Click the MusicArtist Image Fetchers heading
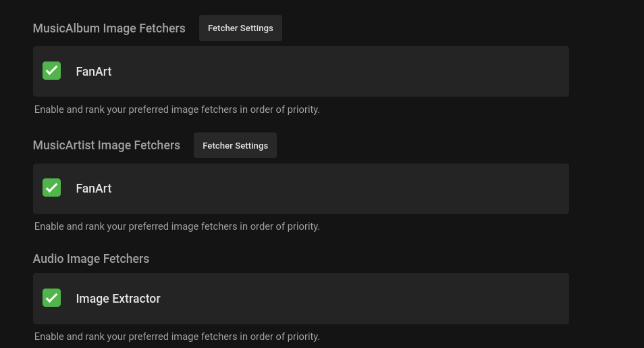The height and width of the screenshot is (348, 644). 106,145
